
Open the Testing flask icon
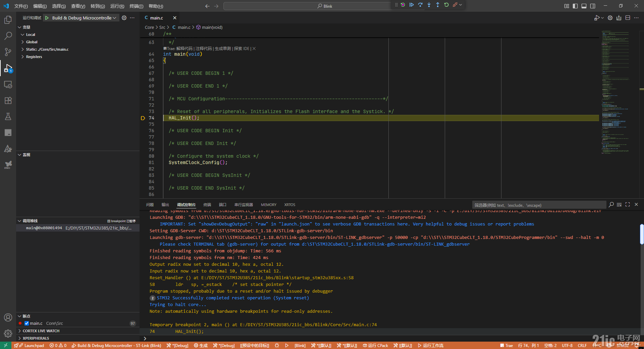[x=8, y=116]
